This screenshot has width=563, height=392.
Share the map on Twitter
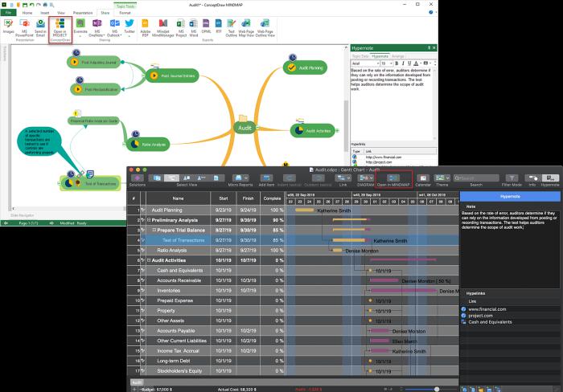click(129, 27)
